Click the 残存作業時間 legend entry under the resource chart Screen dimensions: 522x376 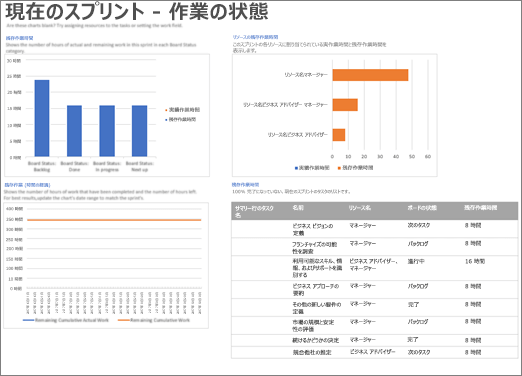point(355,168)
